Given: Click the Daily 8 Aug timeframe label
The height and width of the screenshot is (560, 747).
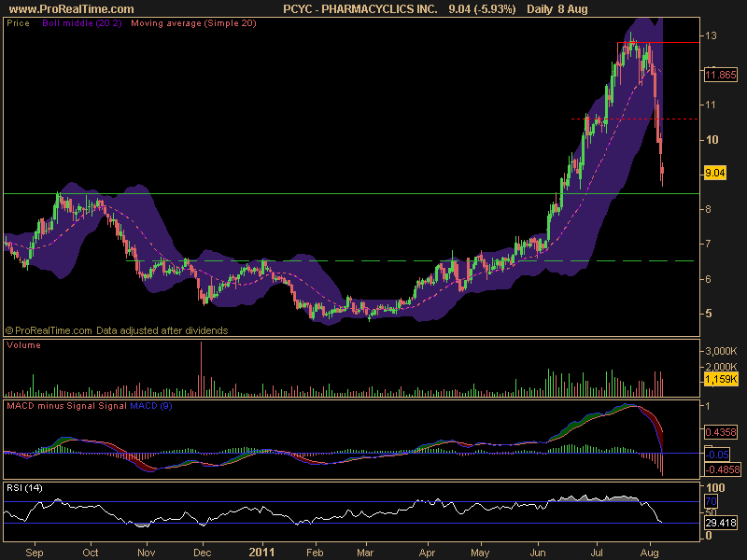Looking at the screenshot, I should (x=557, y=9).
